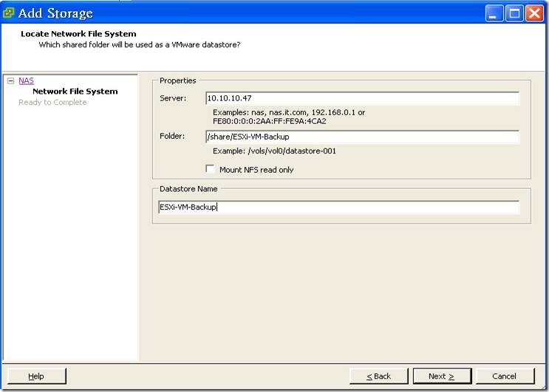Screen dimensions: 549x392
Task: Enable Mount NFS read only checkbox
Action: point(210,169)
